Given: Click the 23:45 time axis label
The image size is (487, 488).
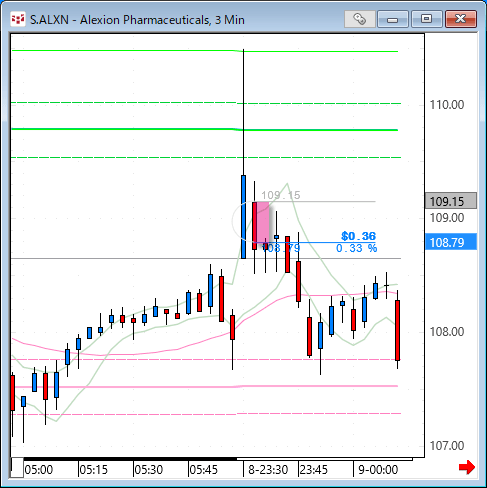Looking at the screenshot, I should pyautogui.click(x=314, y=470).
